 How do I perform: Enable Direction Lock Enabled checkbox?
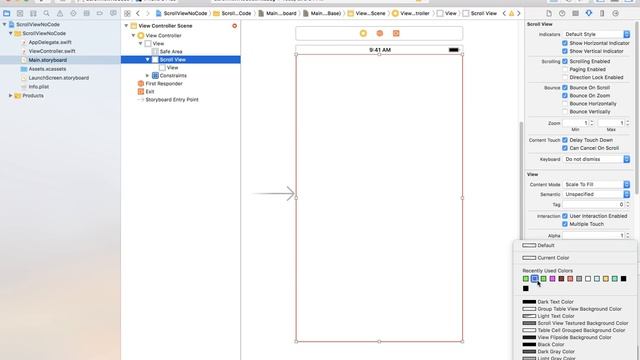click(565, 77)
